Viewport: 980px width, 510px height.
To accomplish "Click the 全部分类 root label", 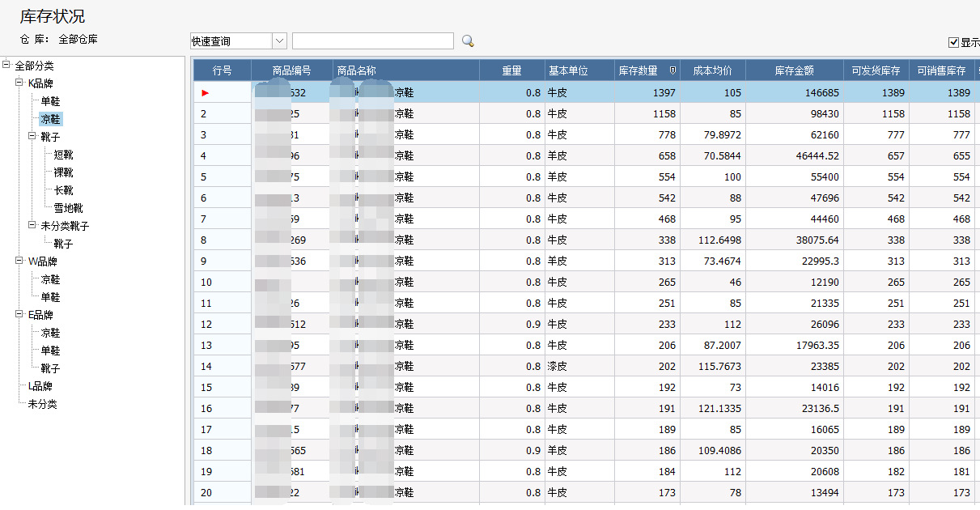I will [x=34, y=66].
